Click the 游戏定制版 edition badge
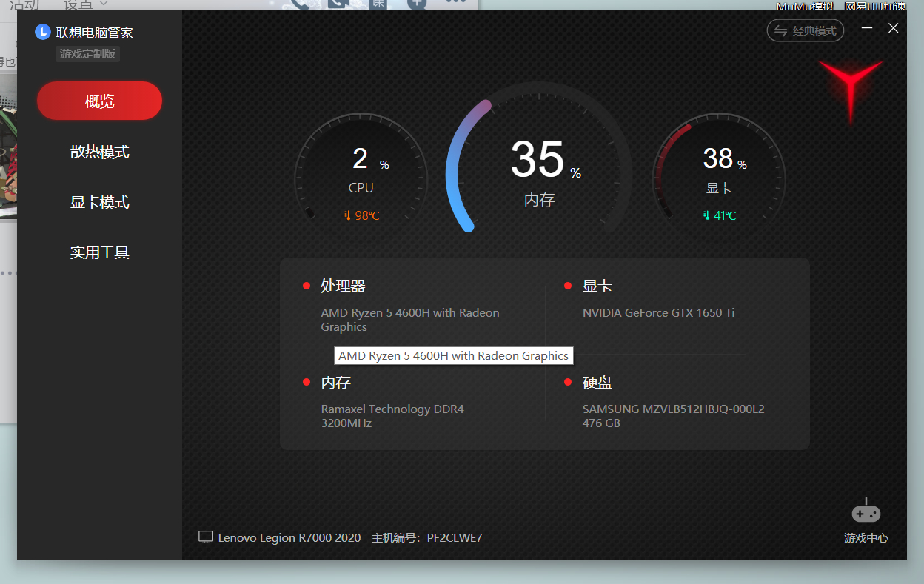This screenshot has height=584, width=924. [87, 54]
